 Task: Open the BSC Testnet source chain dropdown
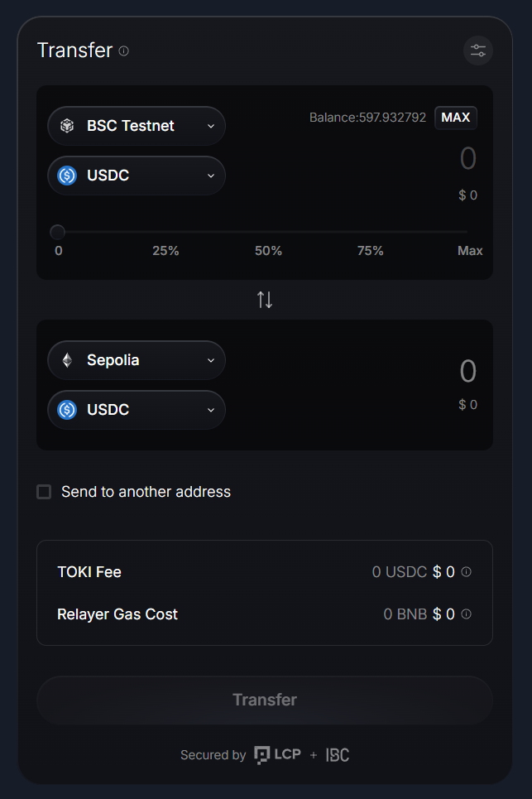coord(137,126)
